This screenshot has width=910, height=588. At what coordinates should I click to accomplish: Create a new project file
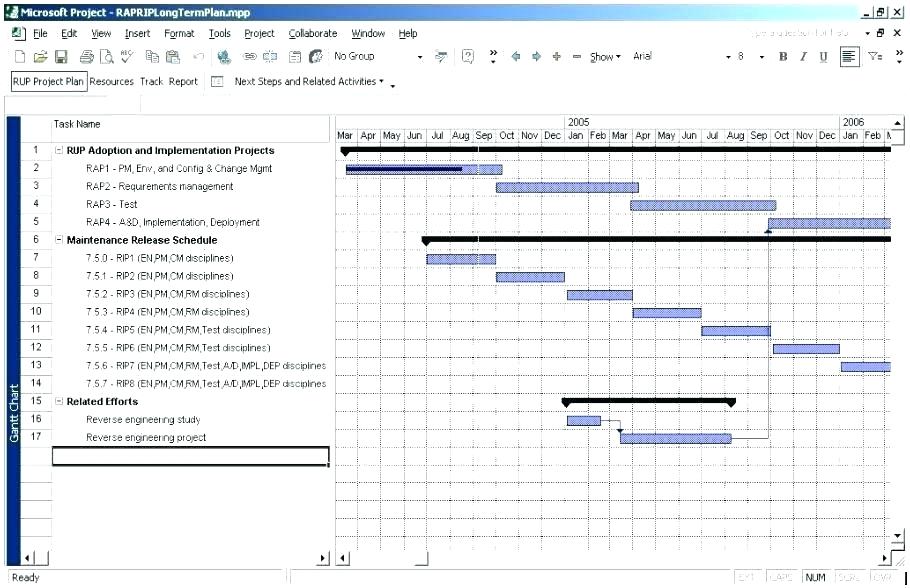[x=20, y=56]
